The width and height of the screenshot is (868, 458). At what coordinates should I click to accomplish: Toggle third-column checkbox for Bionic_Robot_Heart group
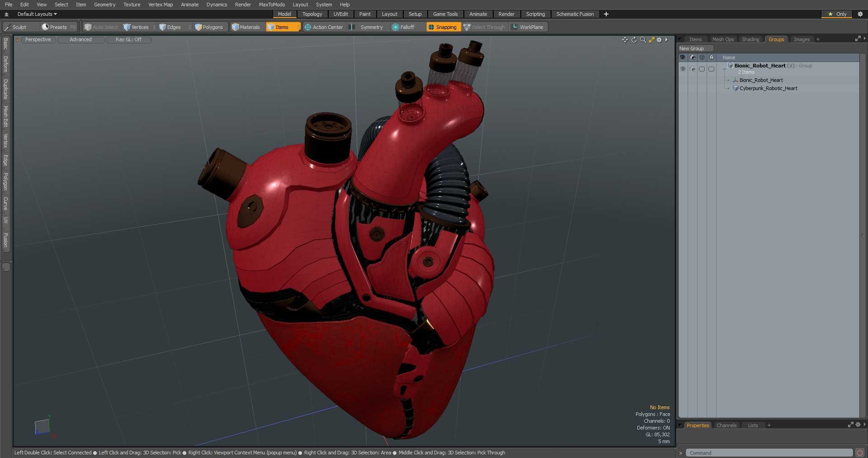point(702,69)
